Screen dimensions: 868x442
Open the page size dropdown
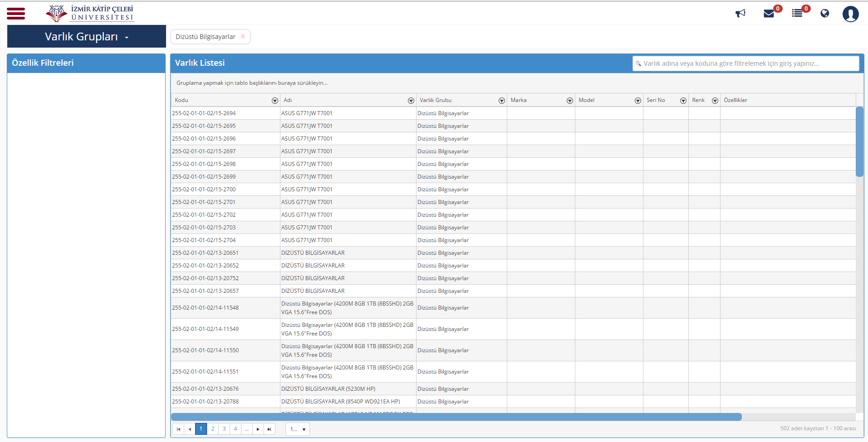(x=298, y=429)
